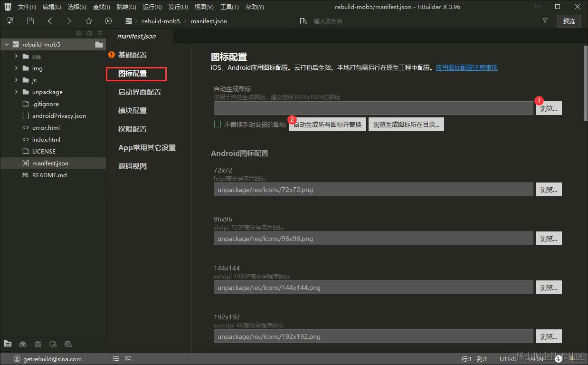Viewport: 588px width, 365px height.
Task: Expand the js folder
Action: pyautogui.click(x=16, y=80)
